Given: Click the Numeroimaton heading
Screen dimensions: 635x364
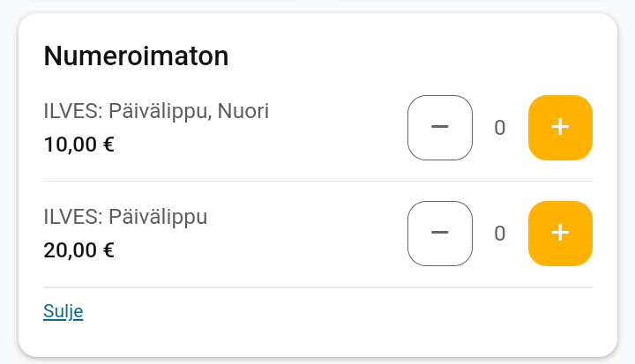Looking at the screenshot, I should point(136,56).
